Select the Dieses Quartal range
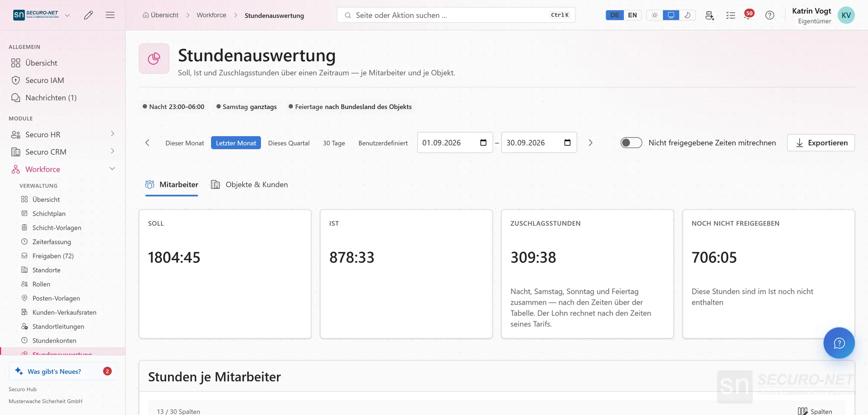868x415 pixels. pyautogui.click(x=289, y=143)
